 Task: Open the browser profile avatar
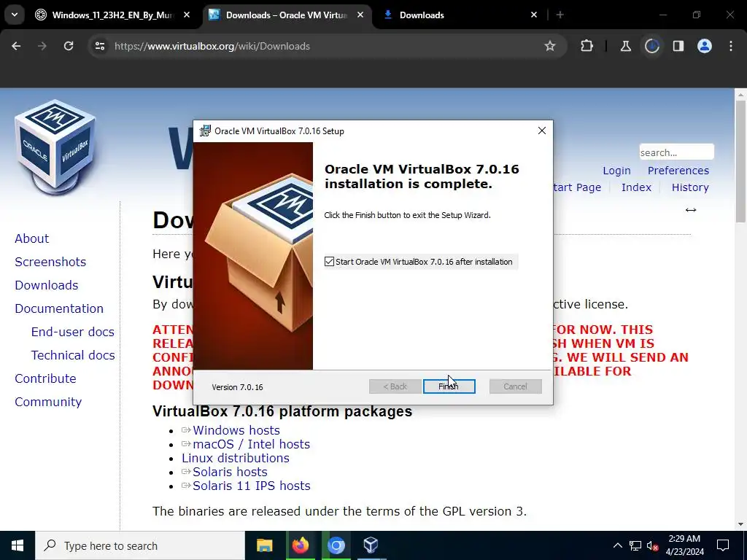click(x=705, y=46)
